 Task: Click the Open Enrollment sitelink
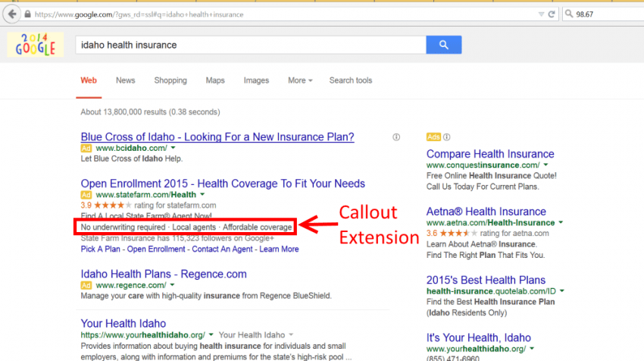click(x=156, y=250)
